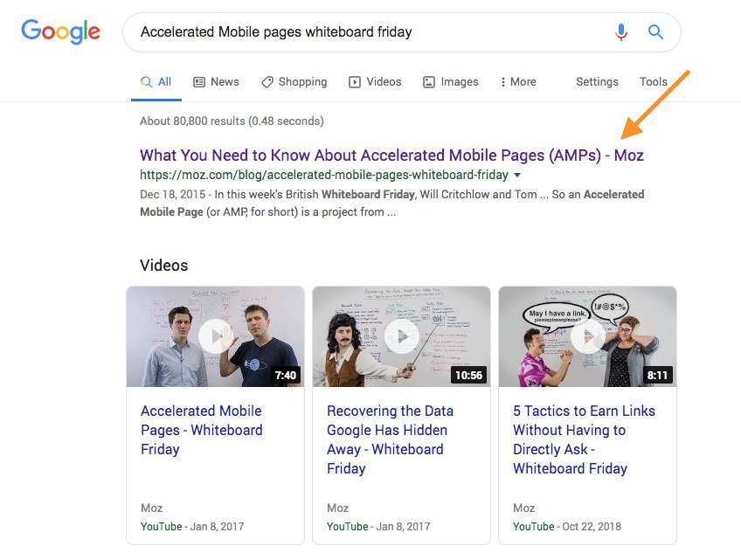This screenshot has width=741, height=560.
Task: Click the Videos section heading
Action: [x=164, y=265]
